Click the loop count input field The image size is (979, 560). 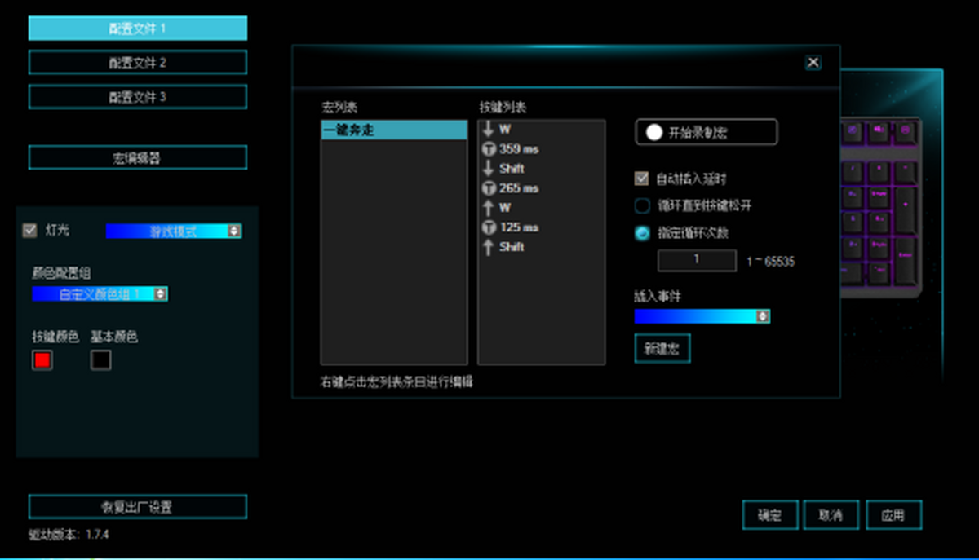click(697, 260)
